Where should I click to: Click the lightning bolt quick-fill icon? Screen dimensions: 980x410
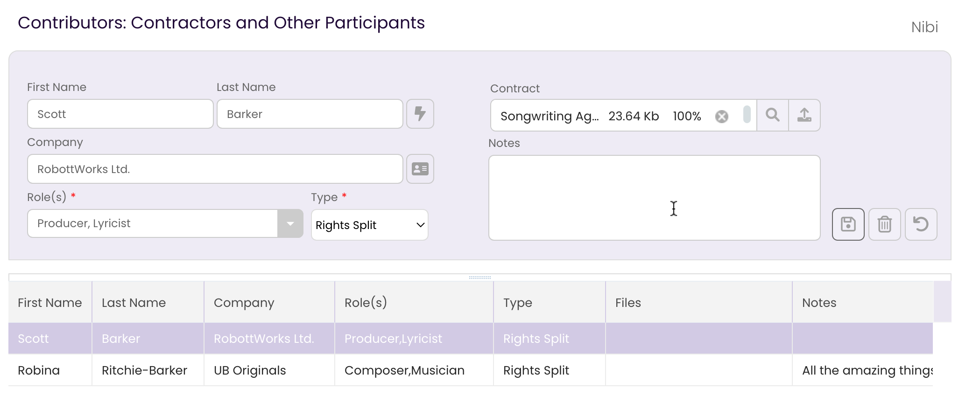tap(420, 114)
